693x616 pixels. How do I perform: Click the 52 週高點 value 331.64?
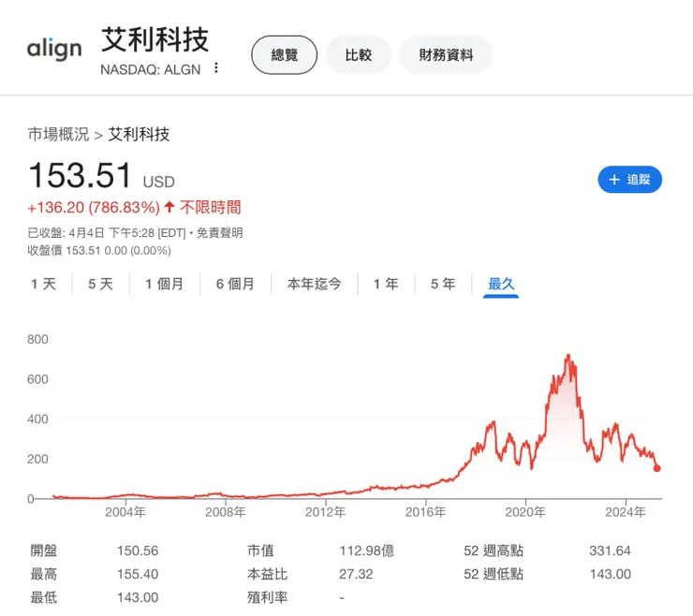click(x=610, y=551)
